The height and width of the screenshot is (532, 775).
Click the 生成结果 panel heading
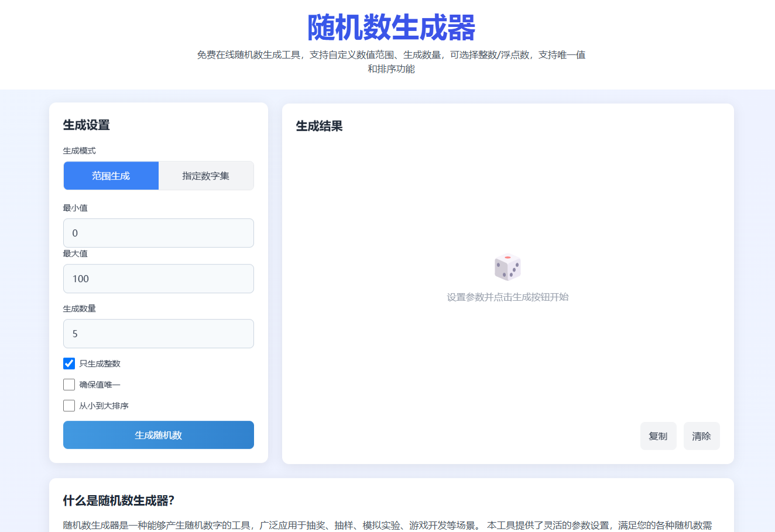(x=320, y=126)
